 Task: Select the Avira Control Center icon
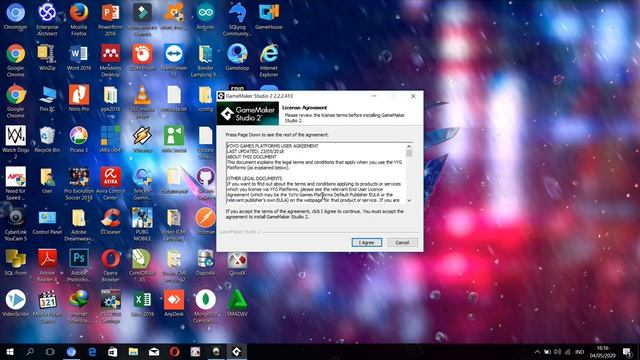click(x=110, y=183)
